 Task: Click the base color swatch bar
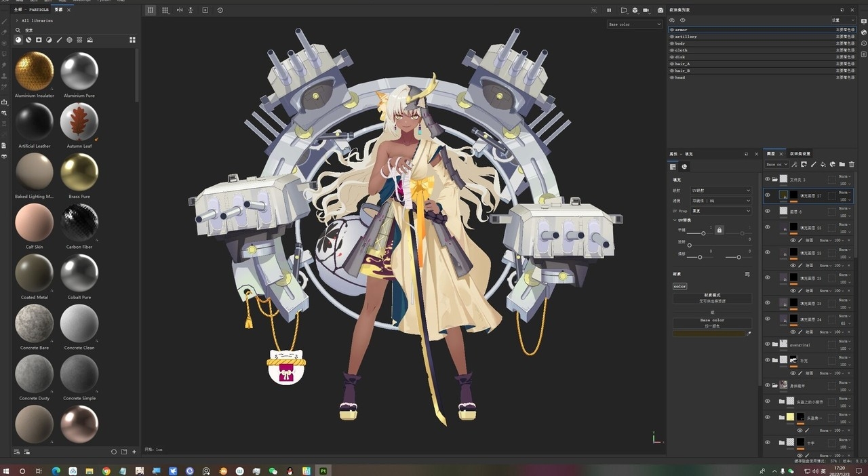pos(709,334)
